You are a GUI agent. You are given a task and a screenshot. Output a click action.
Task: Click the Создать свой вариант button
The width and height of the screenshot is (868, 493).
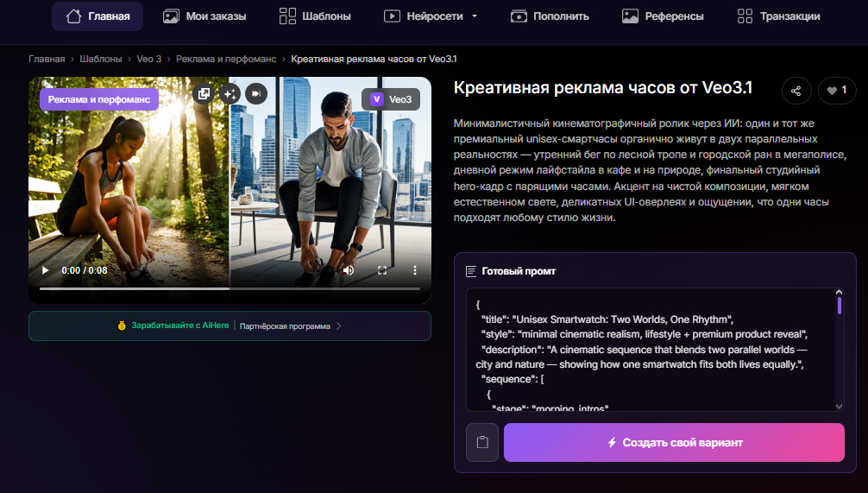(674, 442)
